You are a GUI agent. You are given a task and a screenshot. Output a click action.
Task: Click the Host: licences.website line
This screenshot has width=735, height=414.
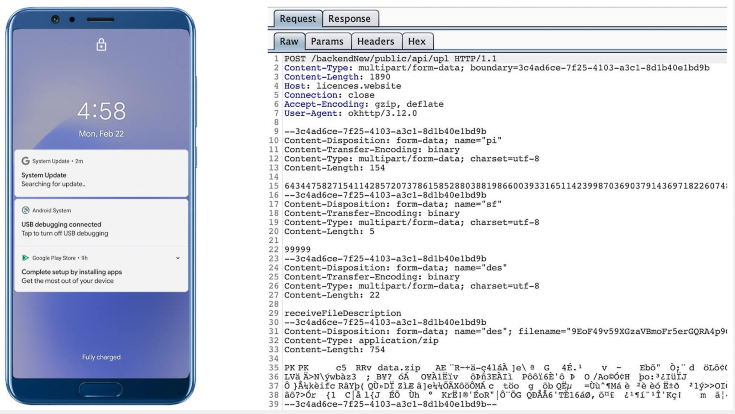pyautogui.click(x=342, y=86)
